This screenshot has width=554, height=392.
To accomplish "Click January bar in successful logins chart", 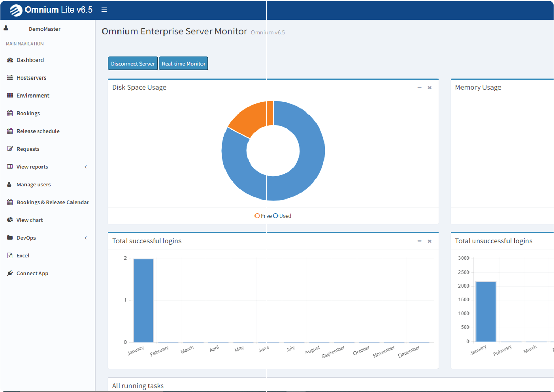I will coord(143,301).
